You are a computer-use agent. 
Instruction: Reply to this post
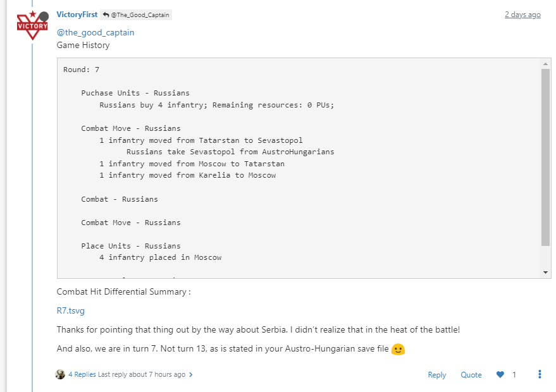[x=436, y=375]
